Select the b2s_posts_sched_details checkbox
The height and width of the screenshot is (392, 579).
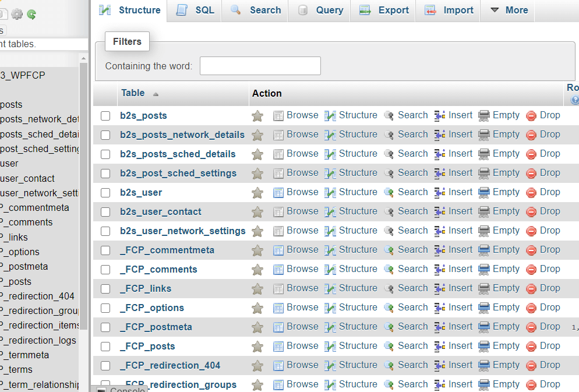[x=105, y=154]
